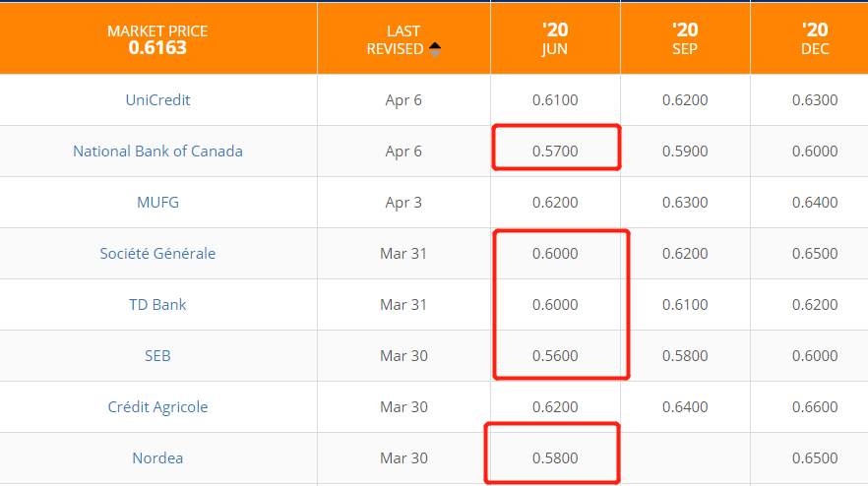Click SEB's December forecast 0.6000
The image size is (868, 486).
pos(815,355)
